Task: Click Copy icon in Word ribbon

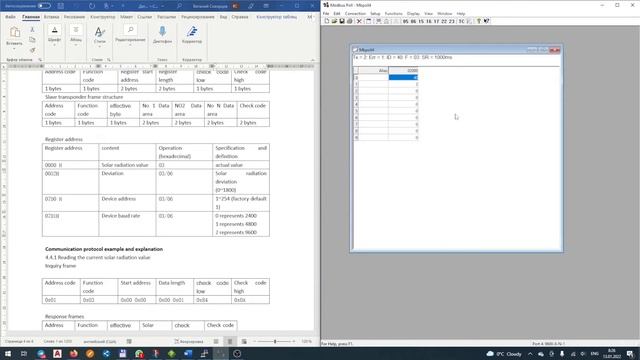Action: pyautogui.click(x=32, y=40)
